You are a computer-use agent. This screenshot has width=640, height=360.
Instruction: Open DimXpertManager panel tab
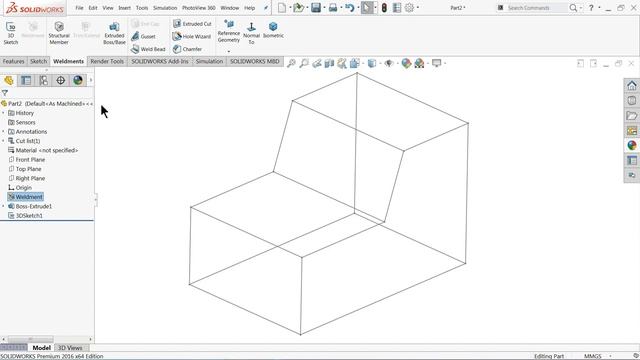pos(60,80)
